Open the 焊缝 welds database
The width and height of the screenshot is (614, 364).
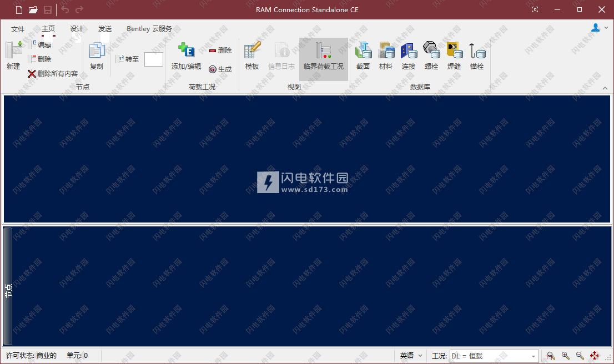[454, 56]
